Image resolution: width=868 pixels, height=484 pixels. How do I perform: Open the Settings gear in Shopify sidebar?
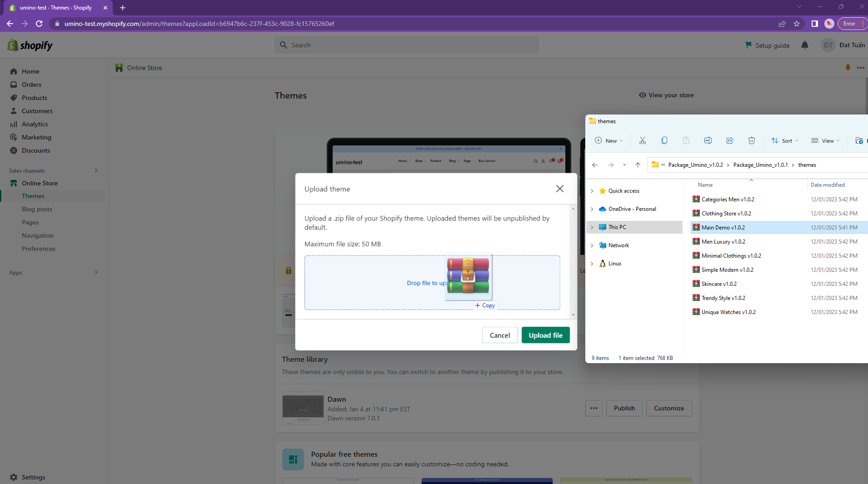click(x=14, y=477)
